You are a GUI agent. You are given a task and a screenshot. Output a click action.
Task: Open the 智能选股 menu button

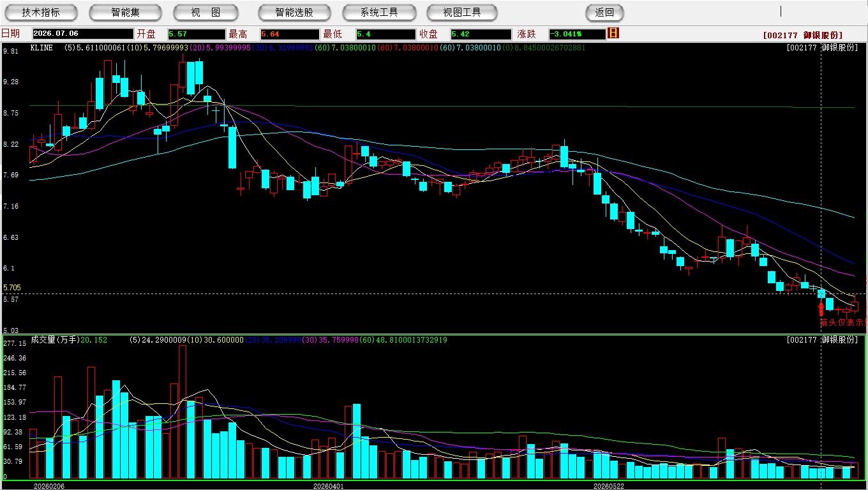[x=294, y=13]
